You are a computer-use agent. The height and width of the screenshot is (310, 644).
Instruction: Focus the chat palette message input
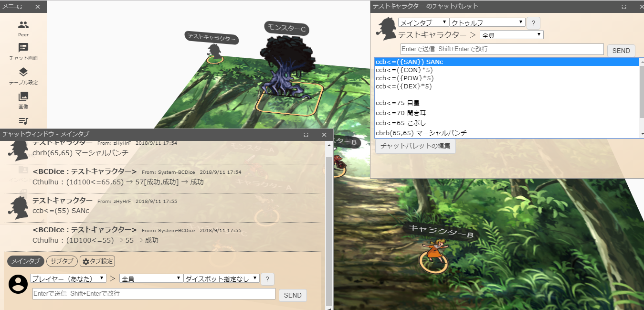click(502, 49)
